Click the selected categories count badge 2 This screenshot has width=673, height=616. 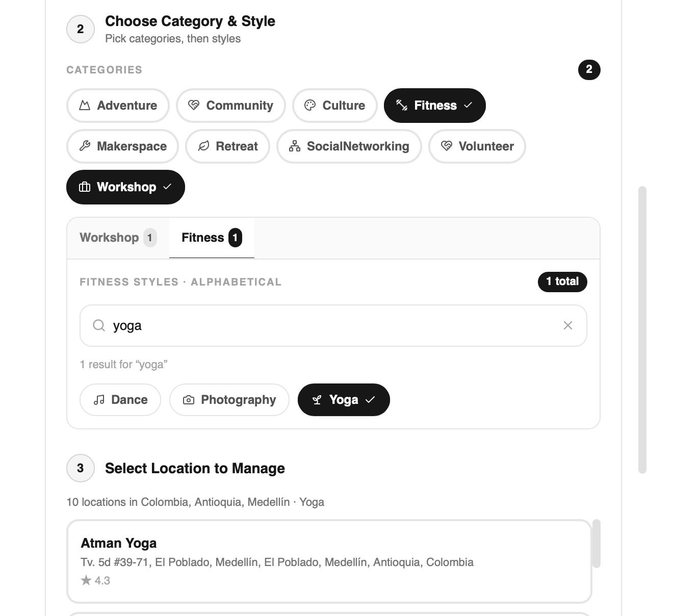[x=589, y=69]
